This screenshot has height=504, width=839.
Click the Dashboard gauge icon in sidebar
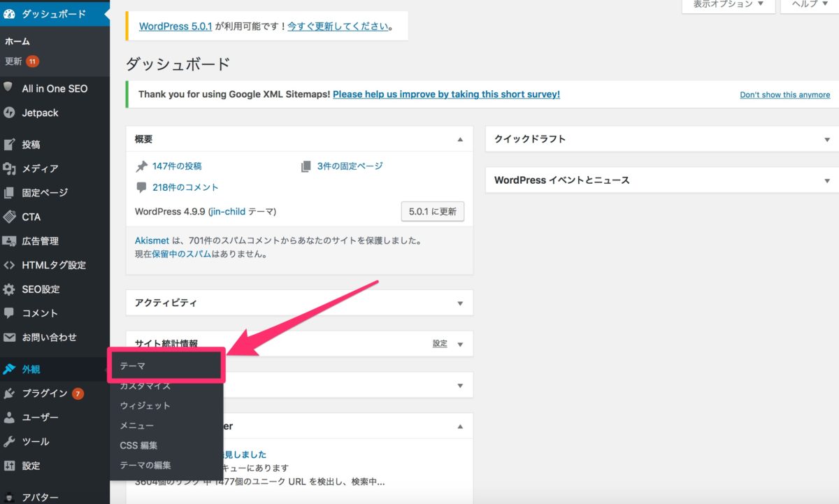pyautogui.click(x=9, y=13)
